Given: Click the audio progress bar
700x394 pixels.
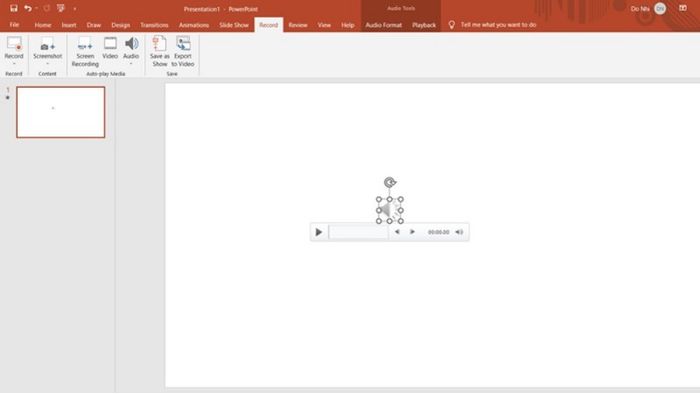Looking at the screenshot, I should point(358,232).
